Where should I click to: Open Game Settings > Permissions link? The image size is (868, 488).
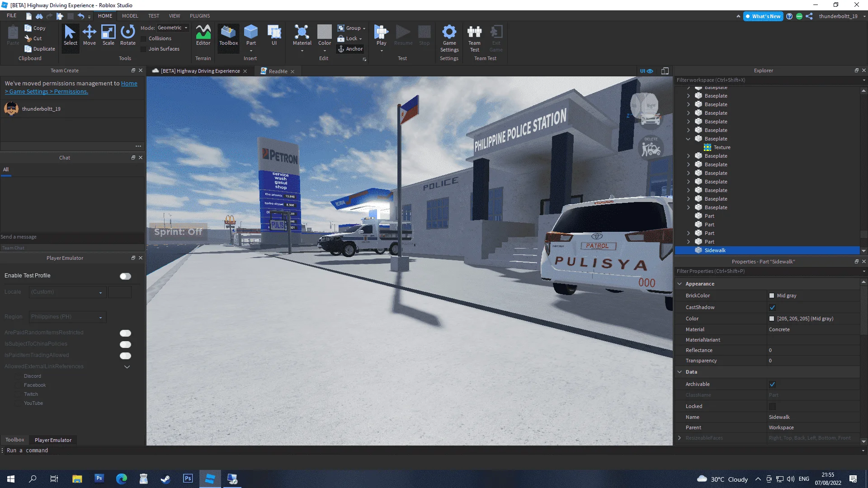pos(47,92)
